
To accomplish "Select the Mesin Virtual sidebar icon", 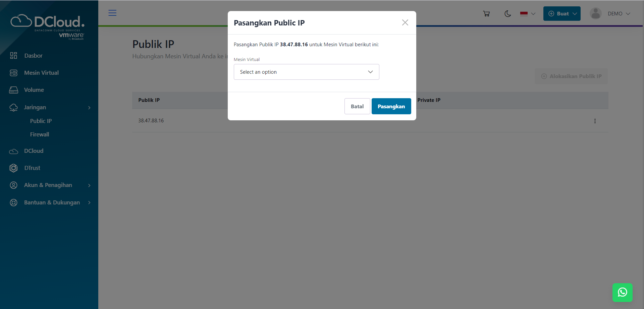I will coord(13,72).
